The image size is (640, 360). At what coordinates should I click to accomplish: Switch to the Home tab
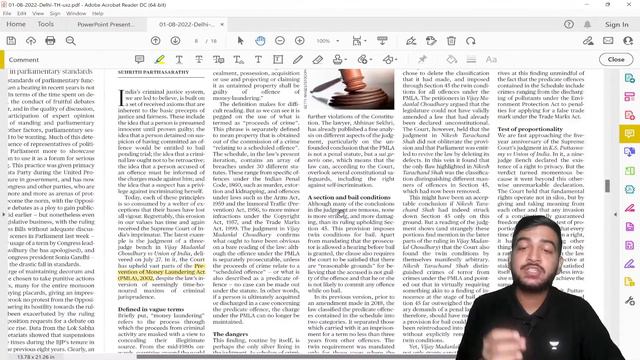(16, 24)
